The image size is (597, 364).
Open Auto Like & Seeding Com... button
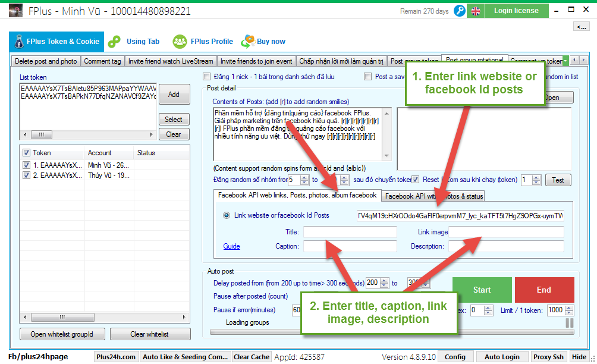click(185, 357)
